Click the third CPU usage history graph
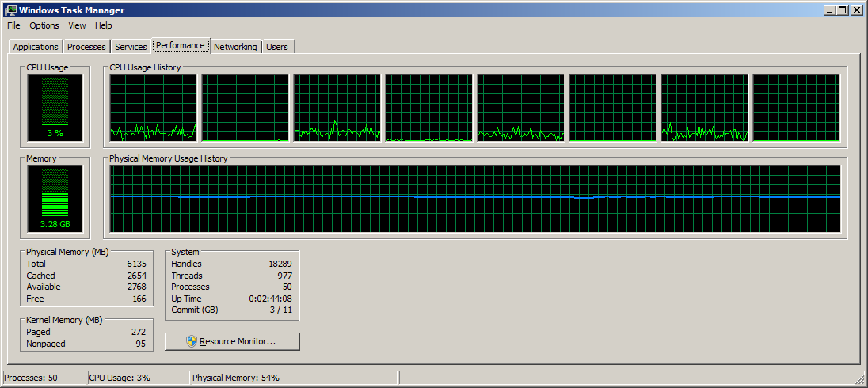The height and width of the screenshot is (388, 868). pyautogui.click(x=337, y=108)
